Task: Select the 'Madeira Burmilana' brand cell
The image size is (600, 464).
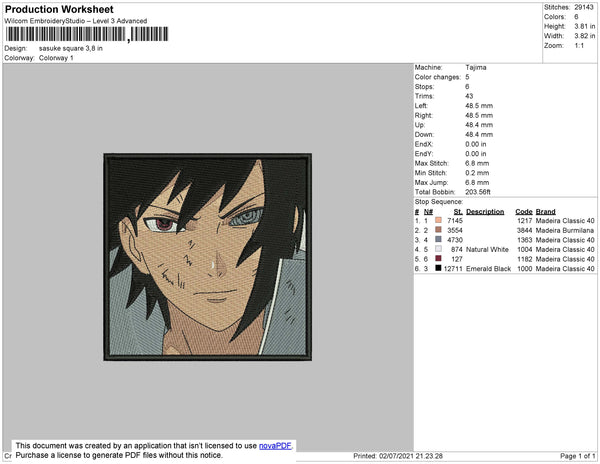Action: pyautogui.click(x=565, y=230)
